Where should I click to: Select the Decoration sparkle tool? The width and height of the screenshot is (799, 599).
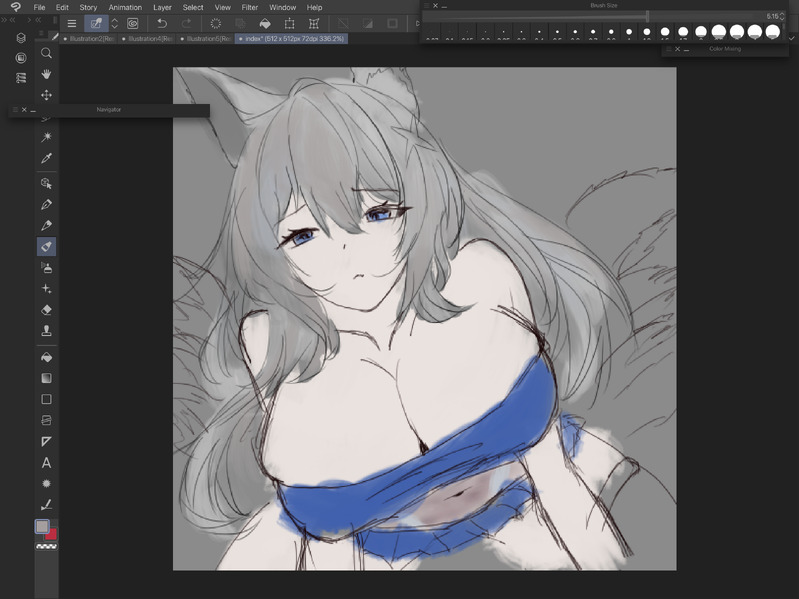click(x=46, y=289)
